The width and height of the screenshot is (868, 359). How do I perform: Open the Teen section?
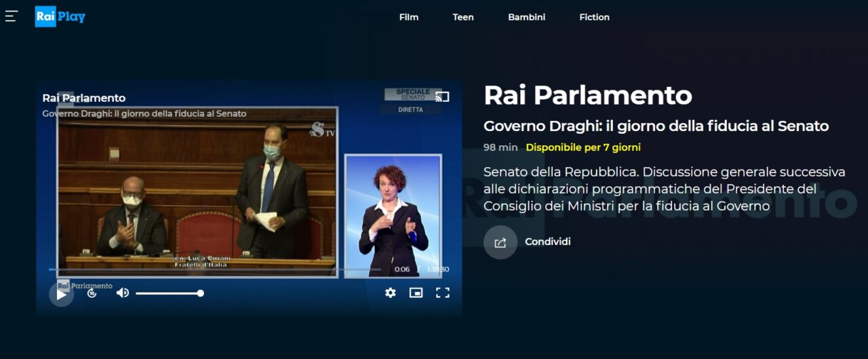click(463, 17)
